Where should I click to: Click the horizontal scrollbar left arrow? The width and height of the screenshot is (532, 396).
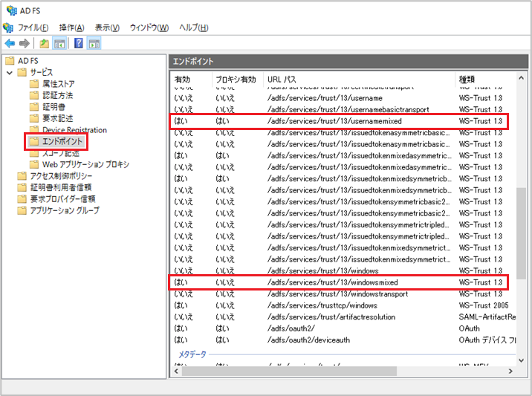coord(176,371)
